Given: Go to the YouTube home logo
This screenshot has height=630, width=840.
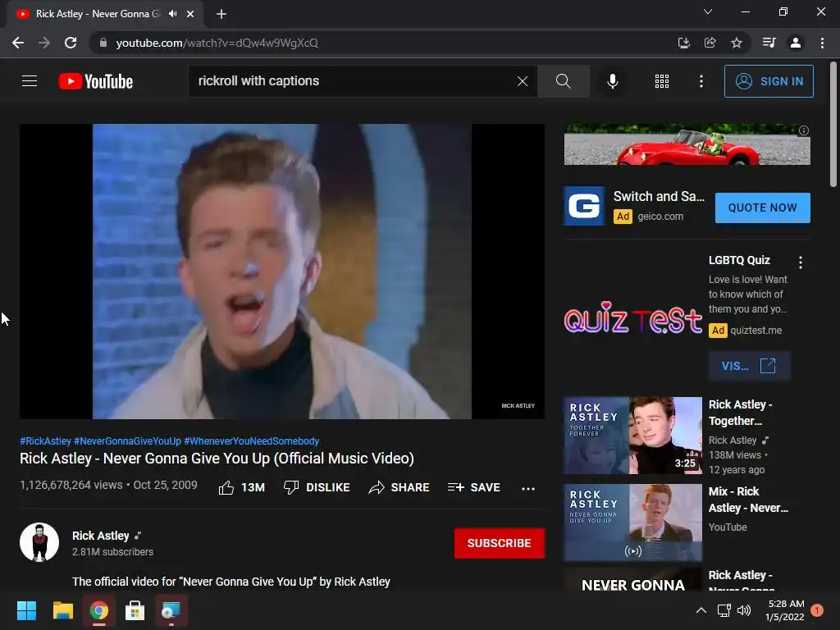Looking at the screenshot, I should (x=96, y=81).
